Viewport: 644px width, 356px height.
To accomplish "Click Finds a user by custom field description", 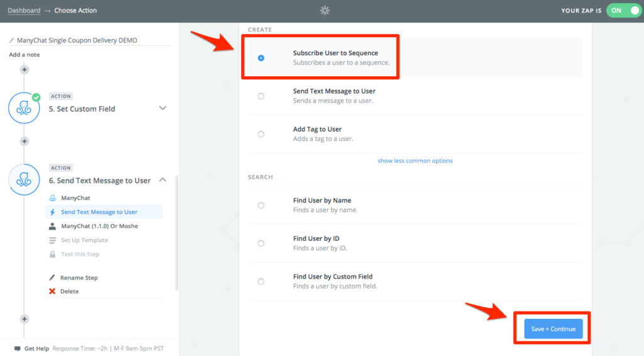I will pyautogui.click(x=335, y=286).
